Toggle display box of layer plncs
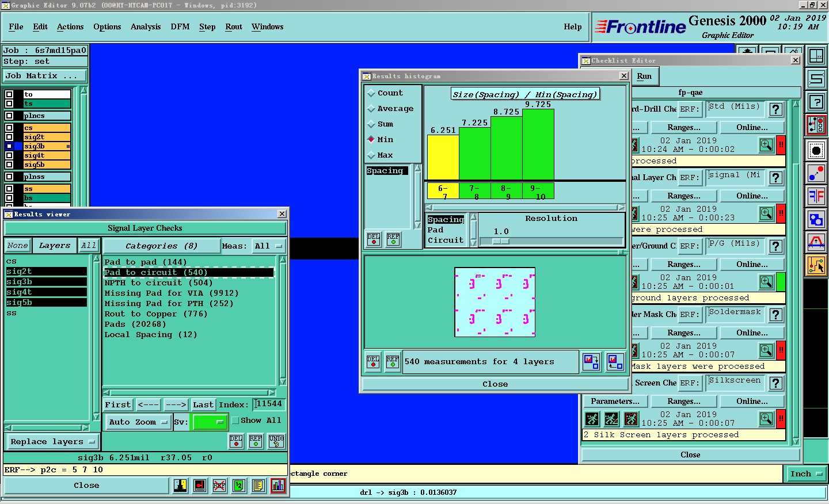Screen dimensions: 829x504 [9, 116]
